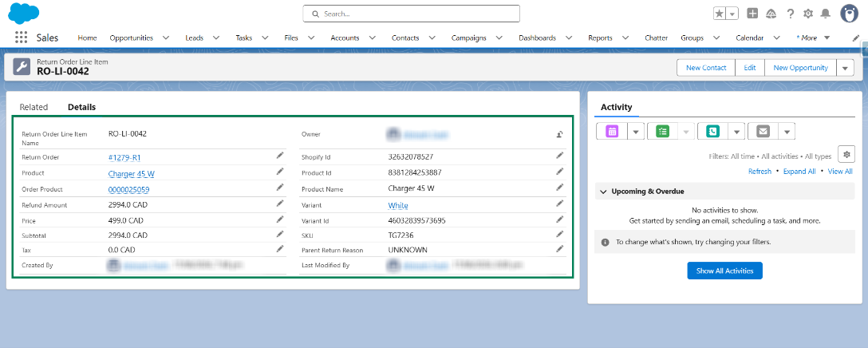Image resolution: width=868 pixels, height=348 pixels.
Task: Edit the Product field pencil
Action: [x=279, y=172]
